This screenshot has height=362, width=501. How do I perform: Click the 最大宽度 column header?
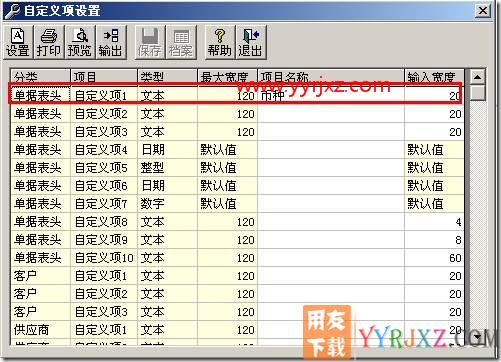tap(227, 77)
